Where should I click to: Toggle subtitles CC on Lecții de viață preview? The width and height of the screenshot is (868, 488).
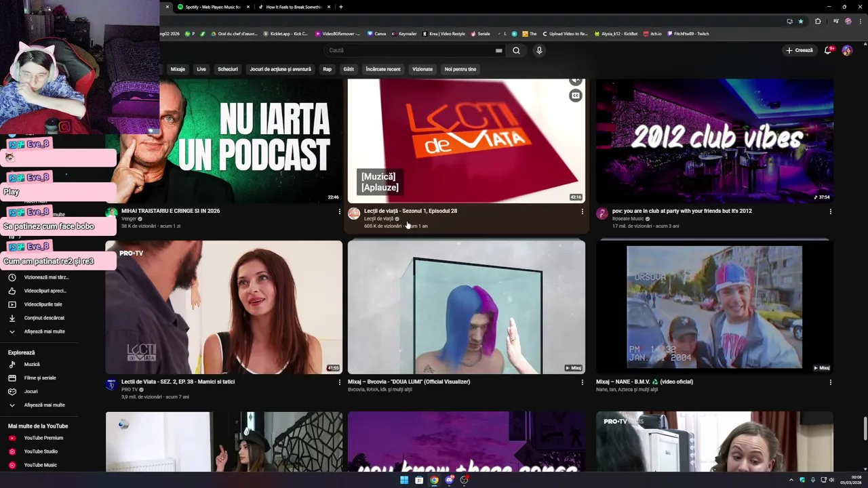pyautogui.click(x=576, y=96)
